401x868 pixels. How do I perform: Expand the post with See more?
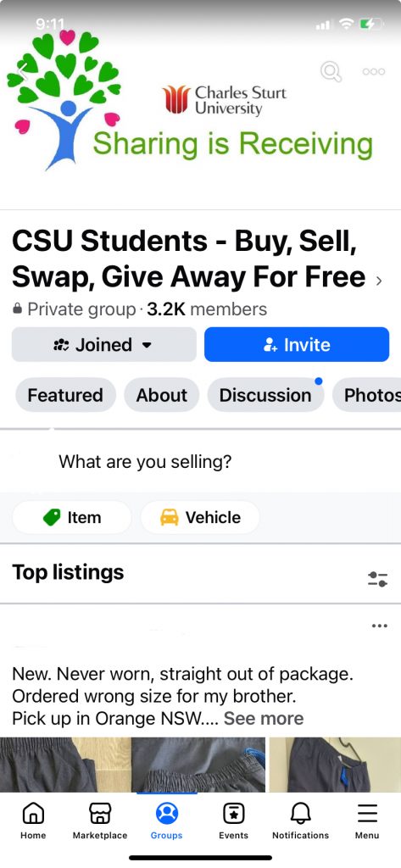coord(264,719)
